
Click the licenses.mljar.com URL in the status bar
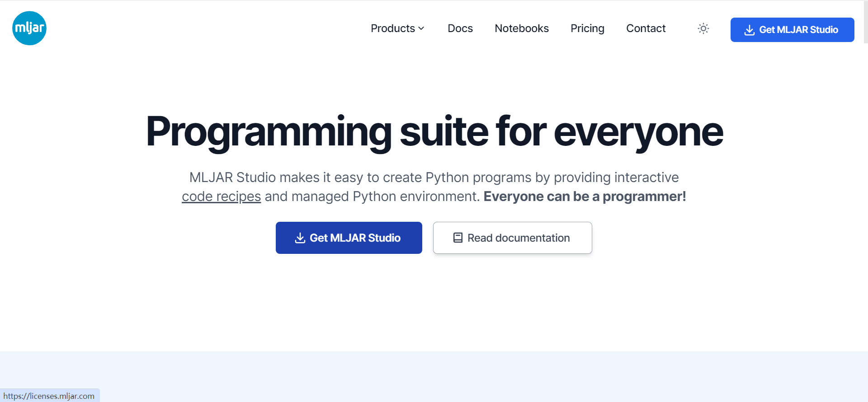49,396
